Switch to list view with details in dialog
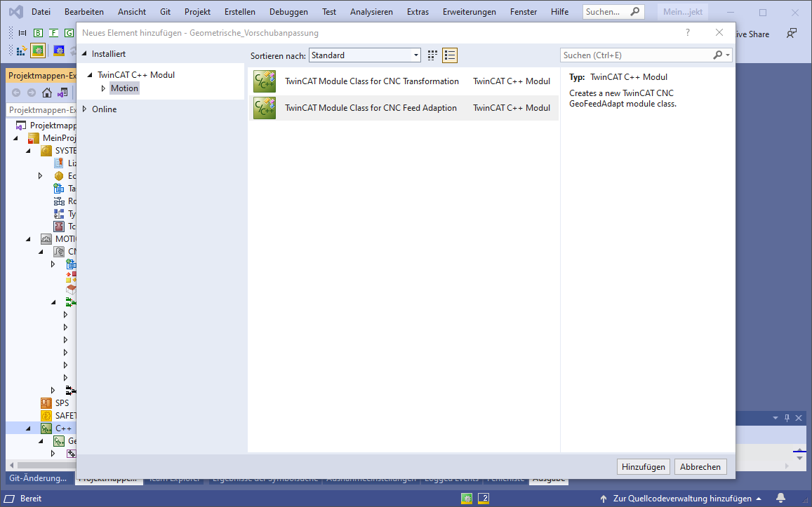The width and height of the screenshot is (812, 507). pos(449,55)
